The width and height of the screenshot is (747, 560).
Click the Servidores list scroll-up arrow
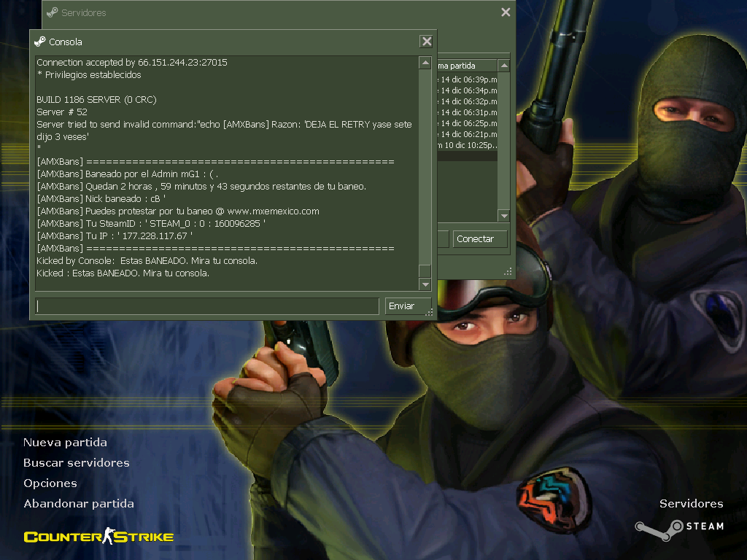tap(503, 65)
